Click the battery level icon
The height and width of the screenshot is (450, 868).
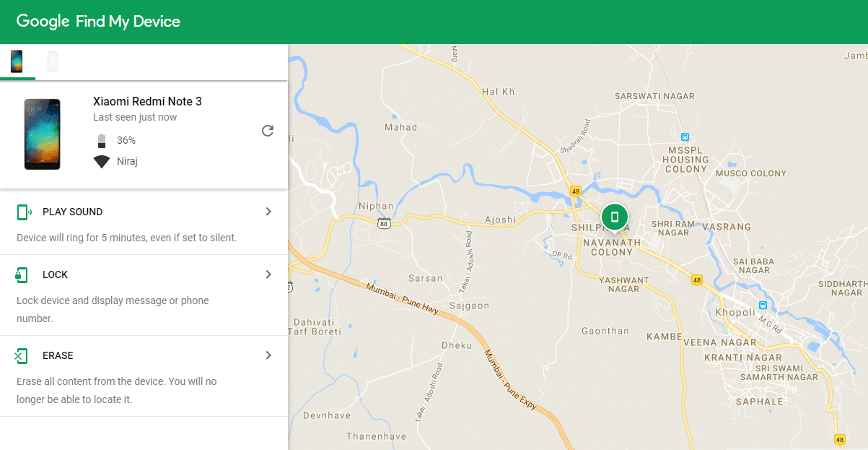click(102, 140)
